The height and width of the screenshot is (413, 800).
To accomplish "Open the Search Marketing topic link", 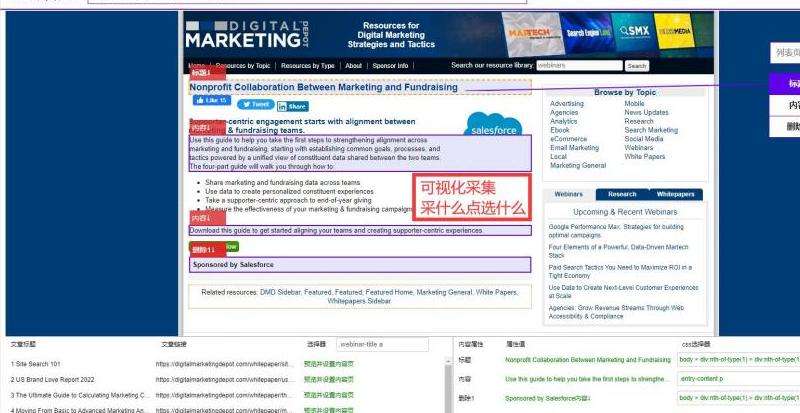I will point(651,130).
